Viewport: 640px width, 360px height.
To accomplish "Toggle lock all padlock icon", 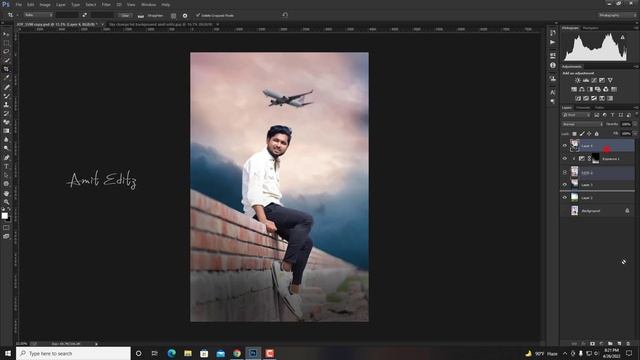I will [x=596, y=134].
